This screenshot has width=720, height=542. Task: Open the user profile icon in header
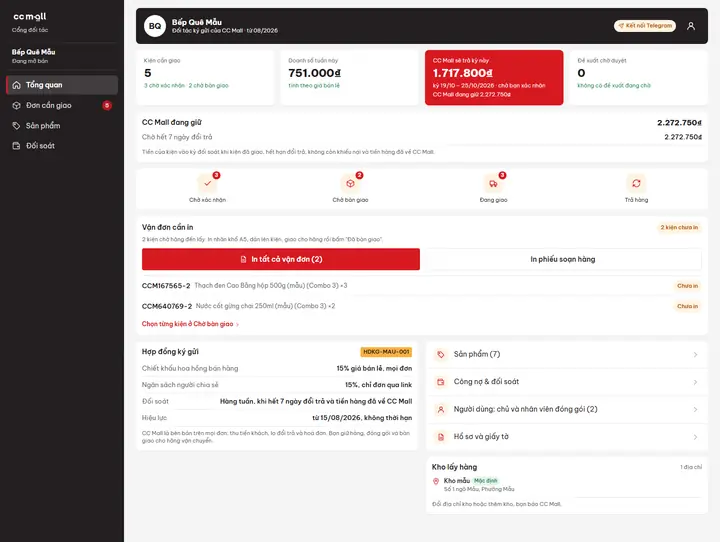pos(691,26)
